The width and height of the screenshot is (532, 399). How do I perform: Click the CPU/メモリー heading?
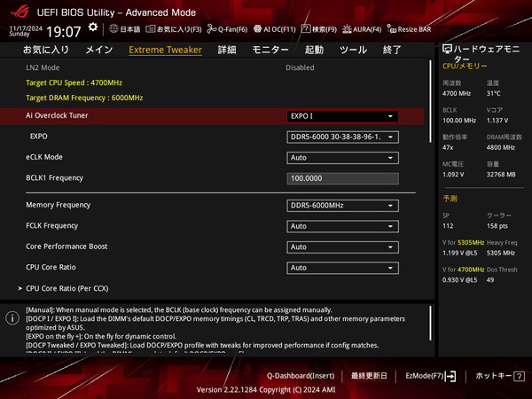465,66
